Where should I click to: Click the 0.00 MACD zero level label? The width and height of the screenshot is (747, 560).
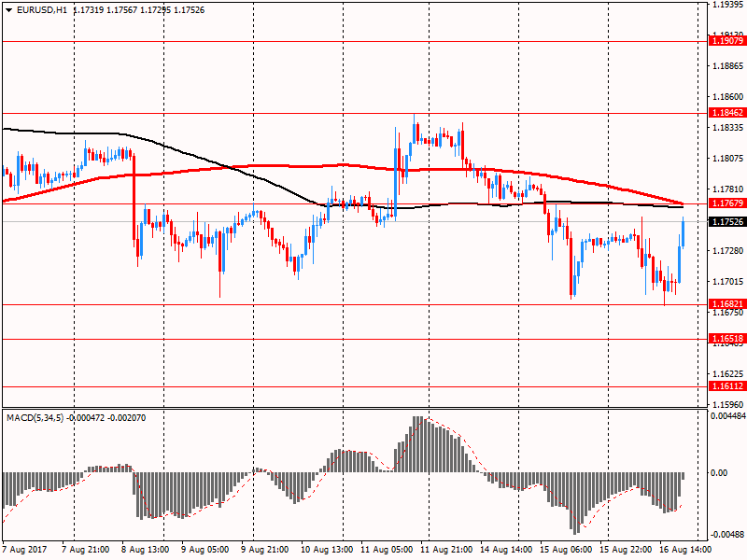tap(719, 473)
